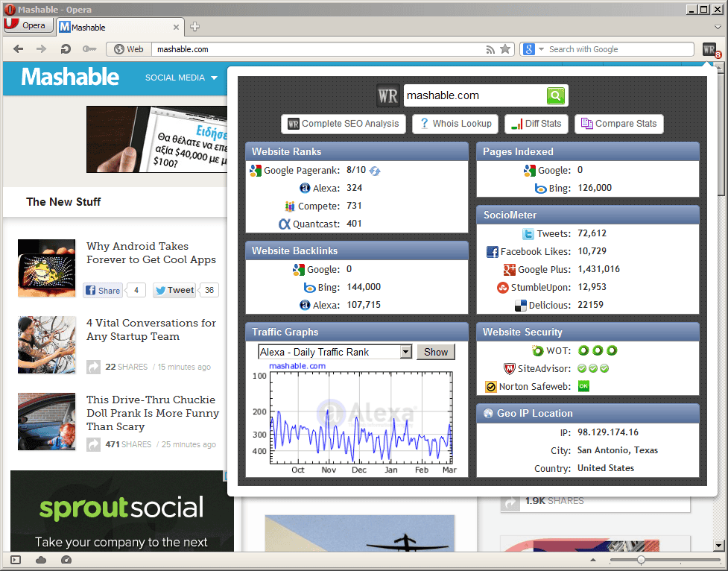Viewport: 728px width, 571px height.
Task: Select the Mashable browser tab
Action: [120, 28]
